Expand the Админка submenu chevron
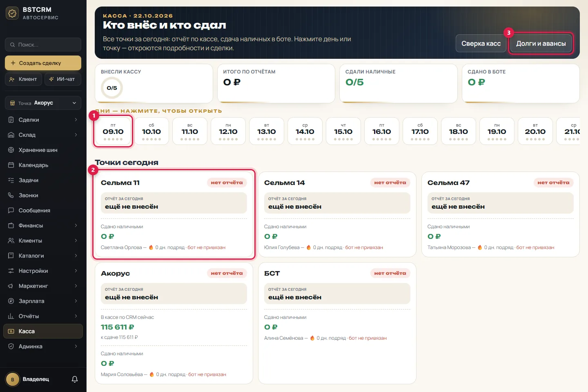This screenshot has height=392, width=588. tap(76, 346)
